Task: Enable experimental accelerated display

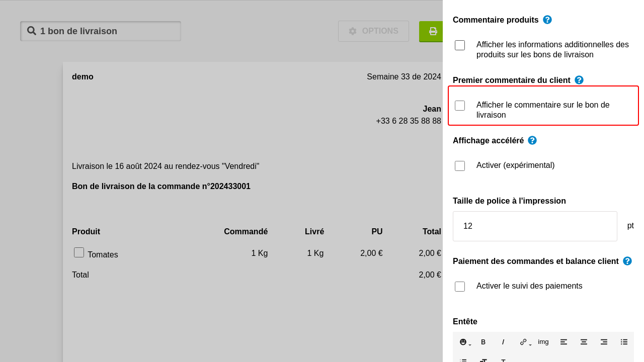Action: point(460,166)
